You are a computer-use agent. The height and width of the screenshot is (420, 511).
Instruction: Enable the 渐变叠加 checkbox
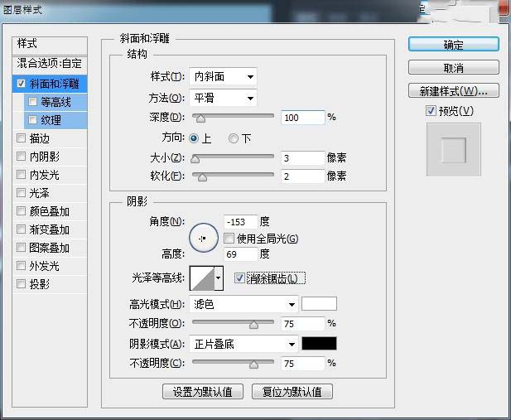tap(21, 229)
